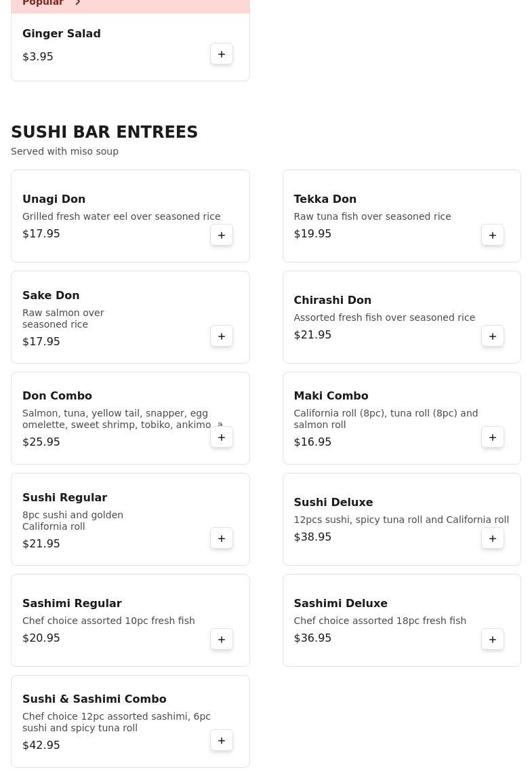Add Maki Combo to order

pyautogui.click(x=493, y=438)
